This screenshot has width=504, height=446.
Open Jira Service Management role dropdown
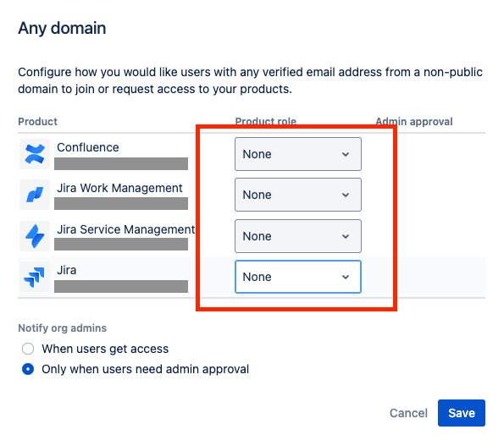[x=298, y=236]
